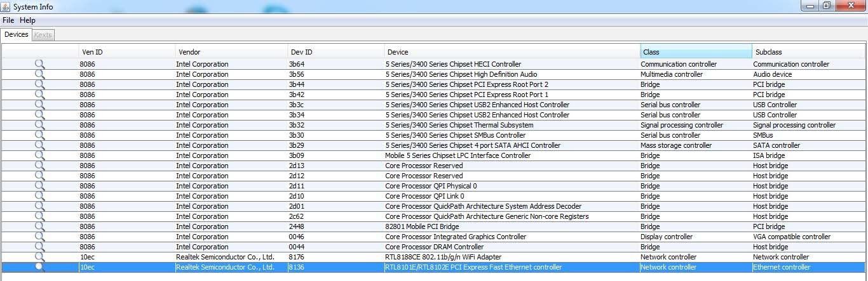This screenshot has height=281, width=868.
Task: Select 'VGA compatible controller' subclass cell
Action: [809, 237]
